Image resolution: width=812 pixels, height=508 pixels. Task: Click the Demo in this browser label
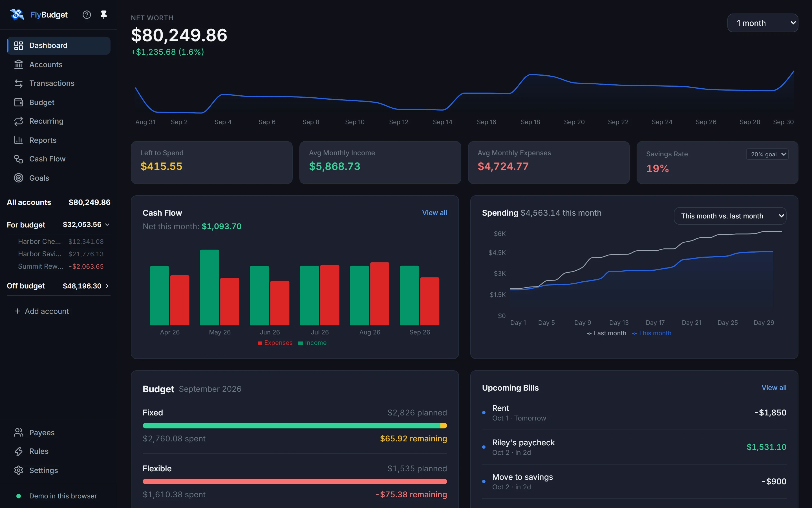point(63,496)
